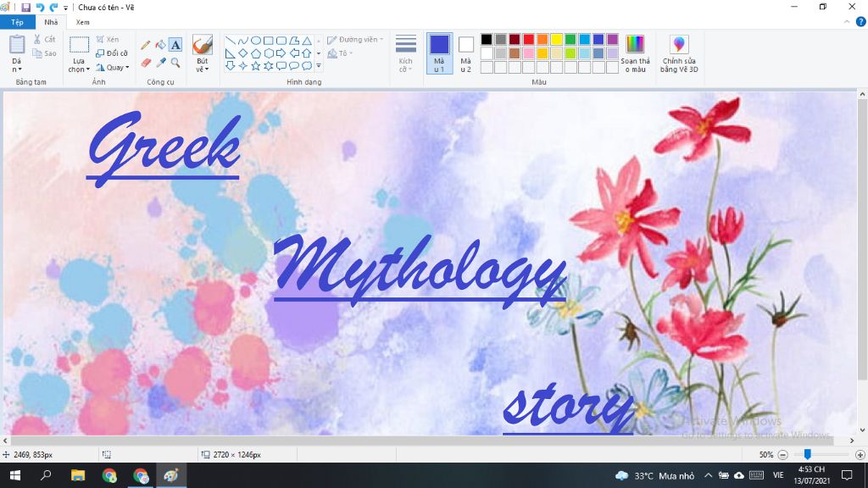868x488 pixels.
Task: Open Soạn thảo màu color editor
Action: tap(635, 53)
